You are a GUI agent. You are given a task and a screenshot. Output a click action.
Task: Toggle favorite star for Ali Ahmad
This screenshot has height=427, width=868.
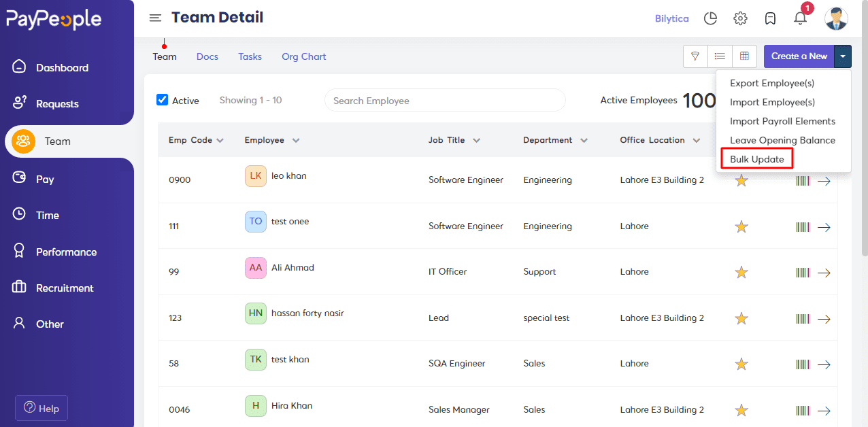pyautogui.click(x=741, y=273)
